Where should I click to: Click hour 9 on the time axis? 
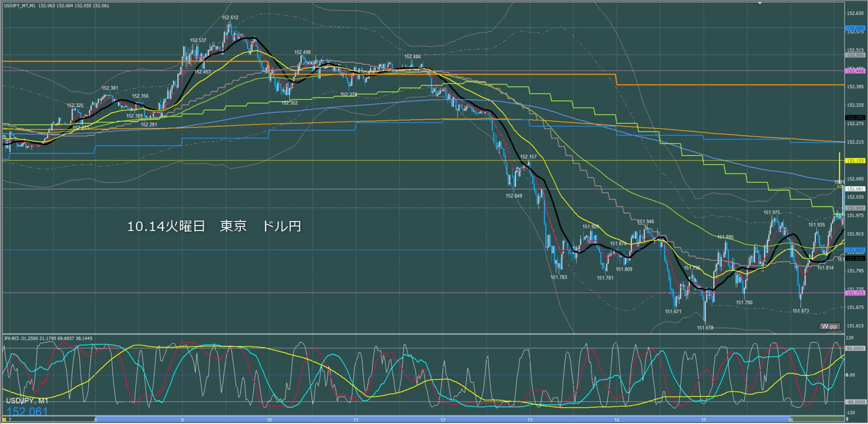tap(182, 420)
